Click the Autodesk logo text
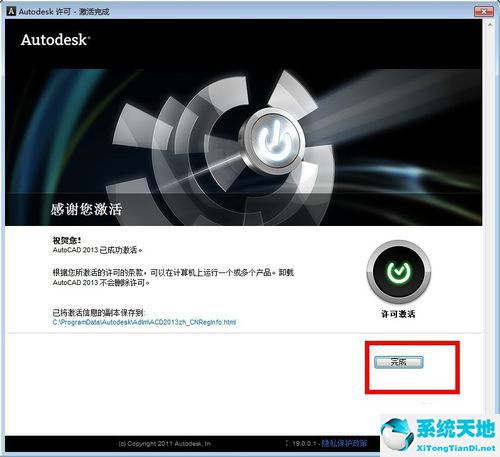 coord(55,40)
